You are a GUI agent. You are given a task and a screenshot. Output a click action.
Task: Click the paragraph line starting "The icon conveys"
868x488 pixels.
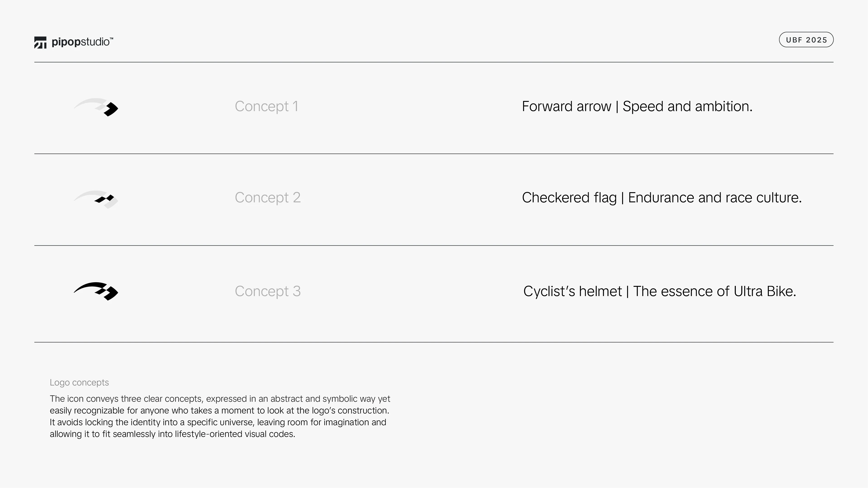(220, 399)
